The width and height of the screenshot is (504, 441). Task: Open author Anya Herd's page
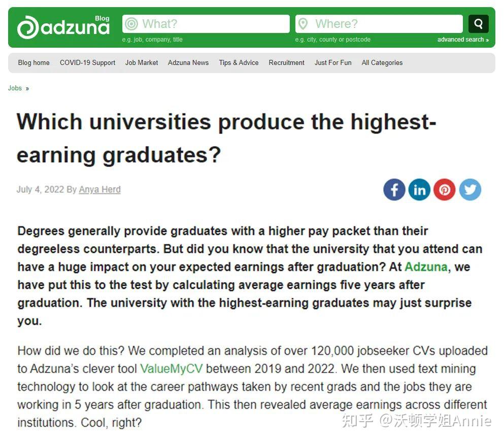[x=99, y=190]
